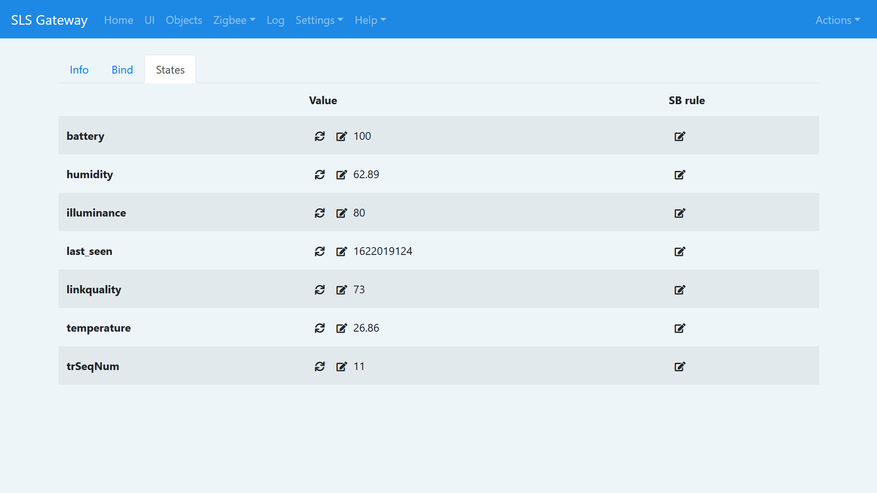Refresh the trSeqNum value
The image size is (877, 493).
320,367
